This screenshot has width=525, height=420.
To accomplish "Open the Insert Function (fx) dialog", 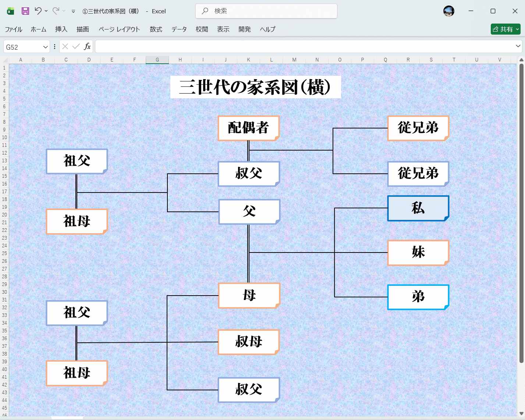I will point(88,46).
